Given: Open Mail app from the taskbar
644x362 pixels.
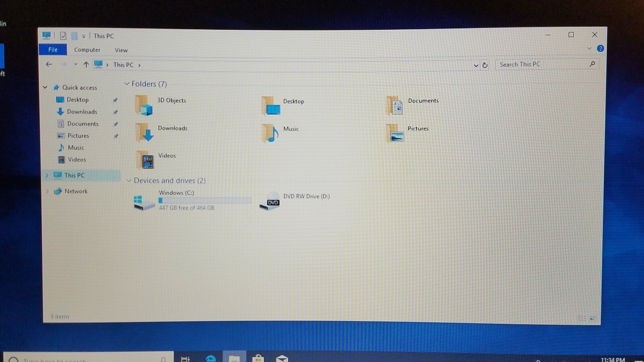Looking at the screenshot, I should (x=282, y=358).
